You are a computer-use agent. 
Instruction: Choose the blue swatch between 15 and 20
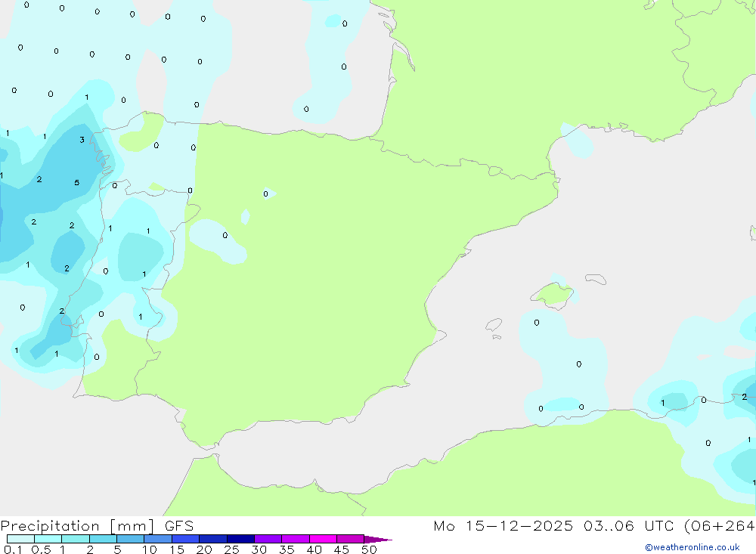pyautogui.click(x=186, y=539)
